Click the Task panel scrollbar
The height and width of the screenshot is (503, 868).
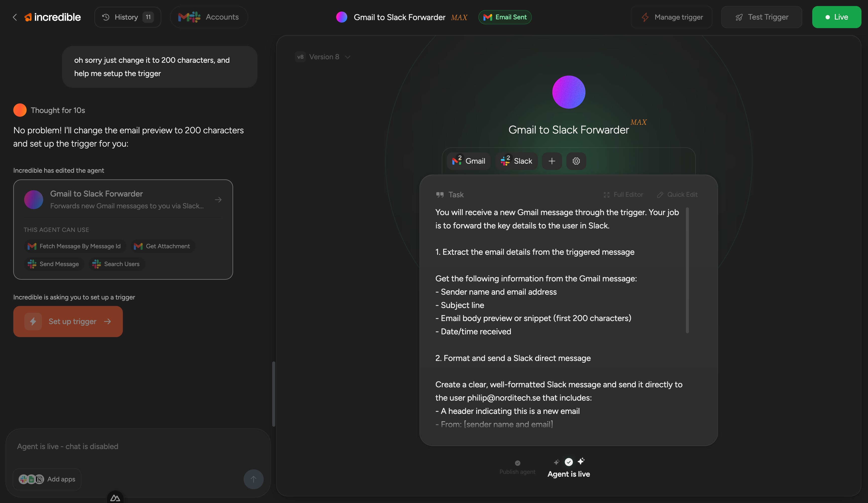[x=687, y=270]
